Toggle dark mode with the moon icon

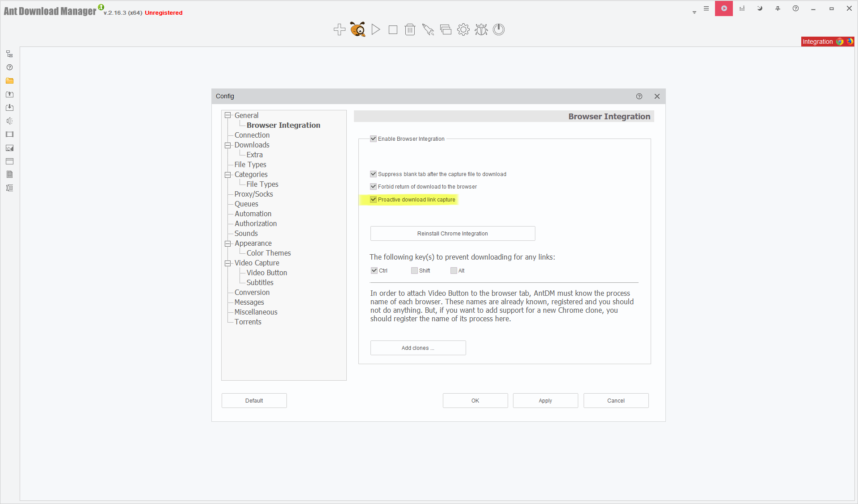(760, 8)
